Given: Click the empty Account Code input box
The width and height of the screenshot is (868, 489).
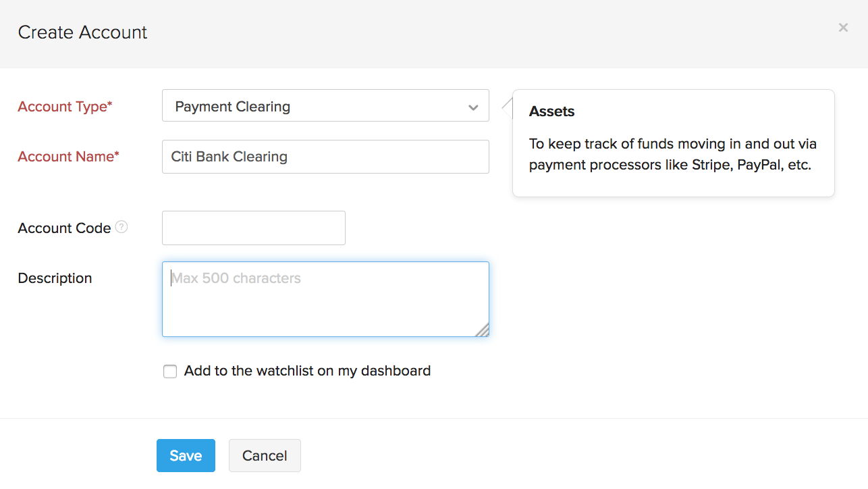Looking at the screenshot, I should pos(253,228).
